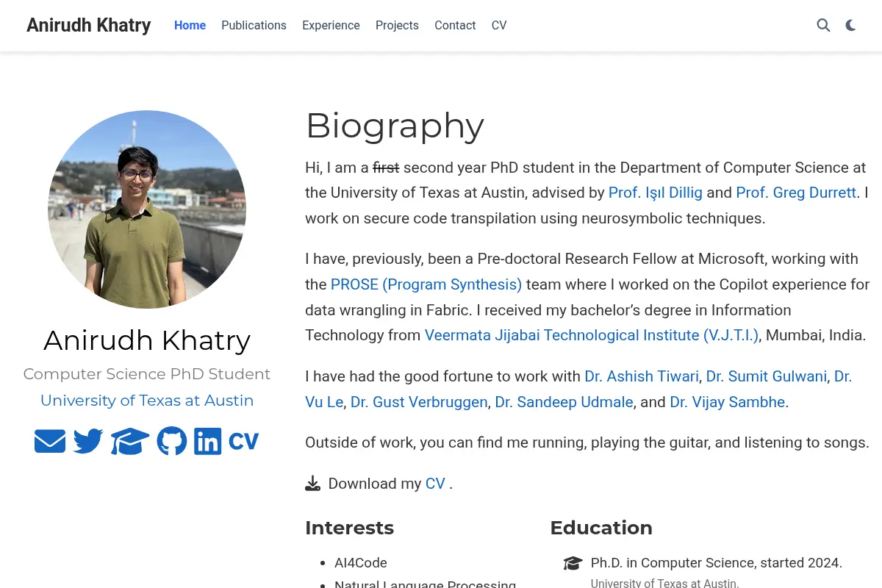Click the CV icon under profile
882x588 pixels.
point(244,441)
